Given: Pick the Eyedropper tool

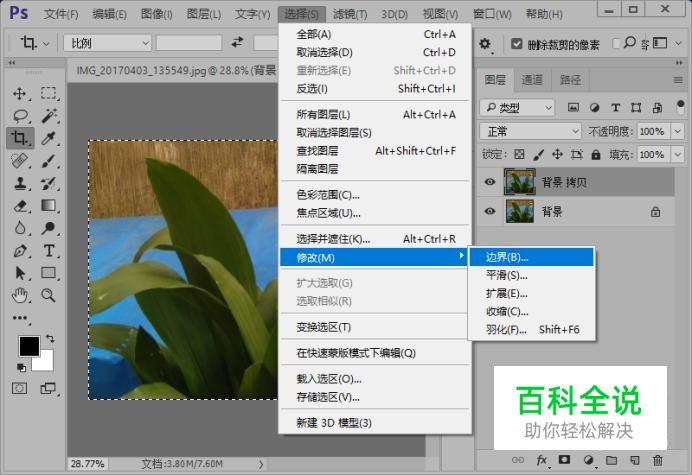Looking at the screenshot, I should (48, 138).
